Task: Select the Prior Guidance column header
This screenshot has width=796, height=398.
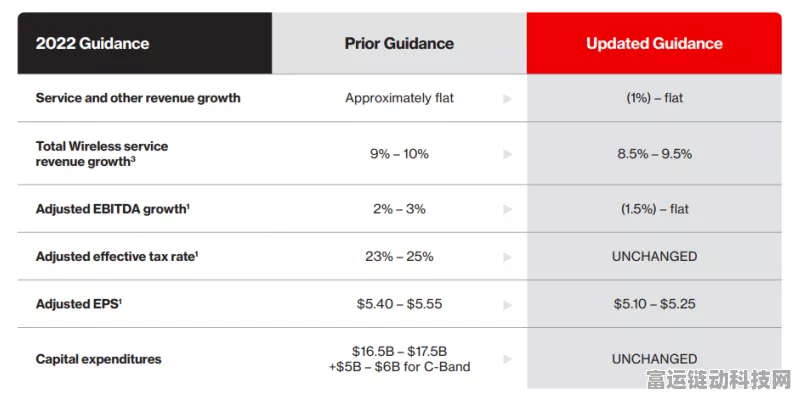Action: click(400, 43)
